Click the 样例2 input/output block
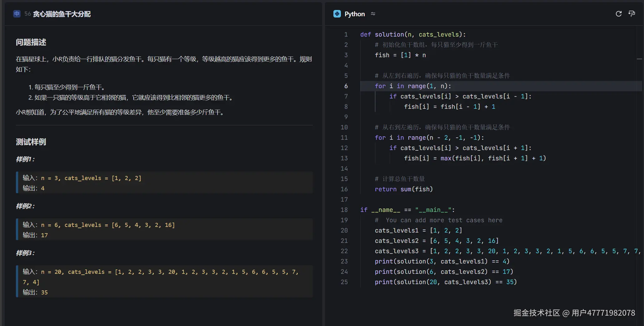 pyautogui.click(x=164, y=230)
